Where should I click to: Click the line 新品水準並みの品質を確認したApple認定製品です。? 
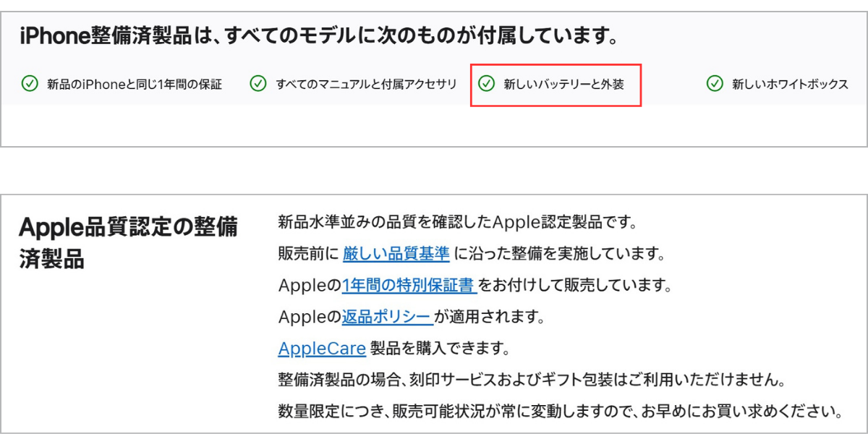tap(457, 222)
